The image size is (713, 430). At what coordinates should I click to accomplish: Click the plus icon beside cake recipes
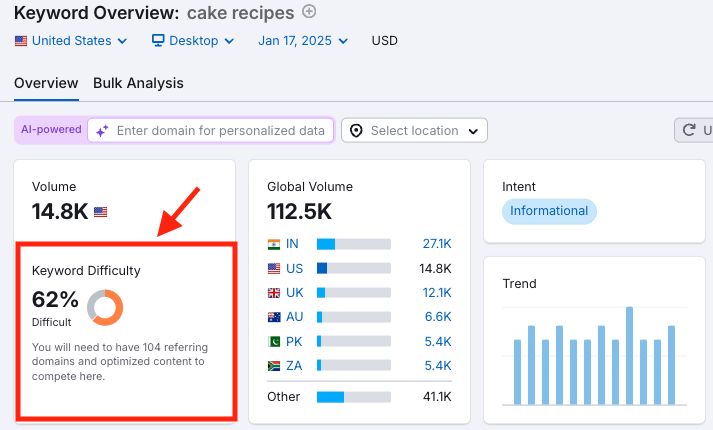click(x=309, y=11)
